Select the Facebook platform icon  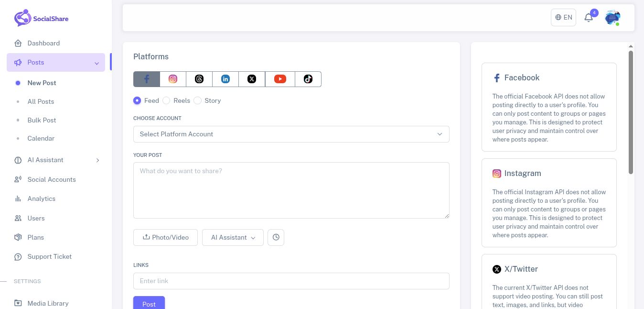146,79
